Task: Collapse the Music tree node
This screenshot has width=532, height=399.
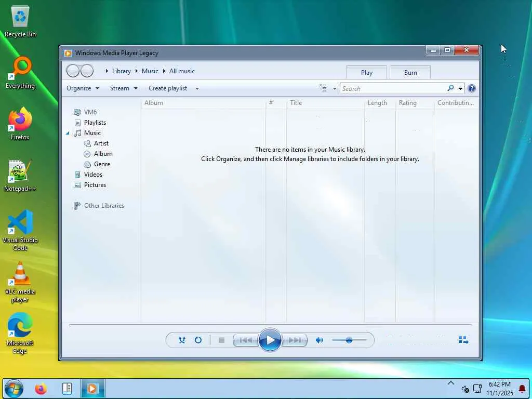Action: [x=68, y=133]
